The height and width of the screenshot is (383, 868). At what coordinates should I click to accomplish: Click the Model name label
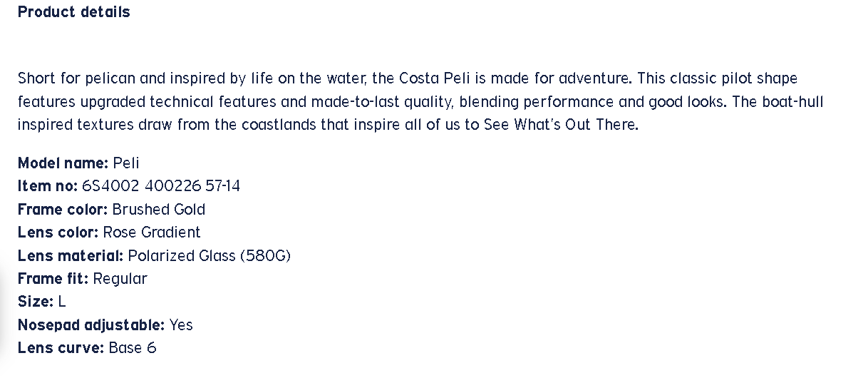click(x=63, y=163)
